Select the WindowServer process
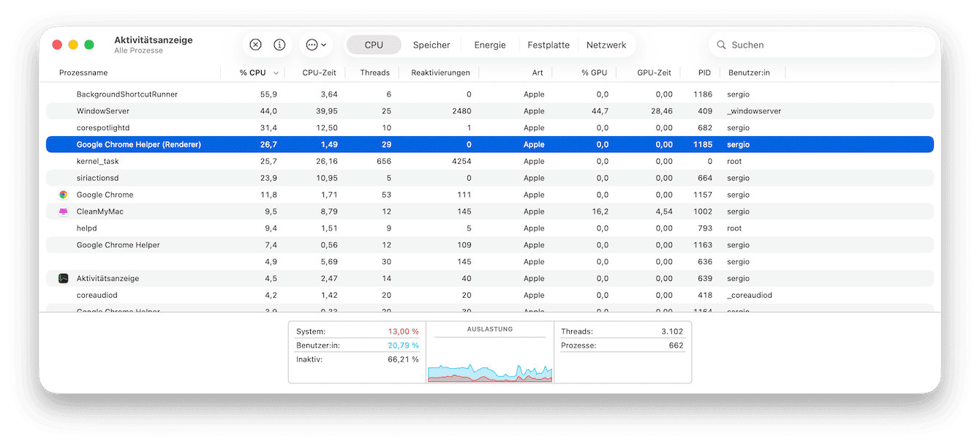 click(490, 111)
